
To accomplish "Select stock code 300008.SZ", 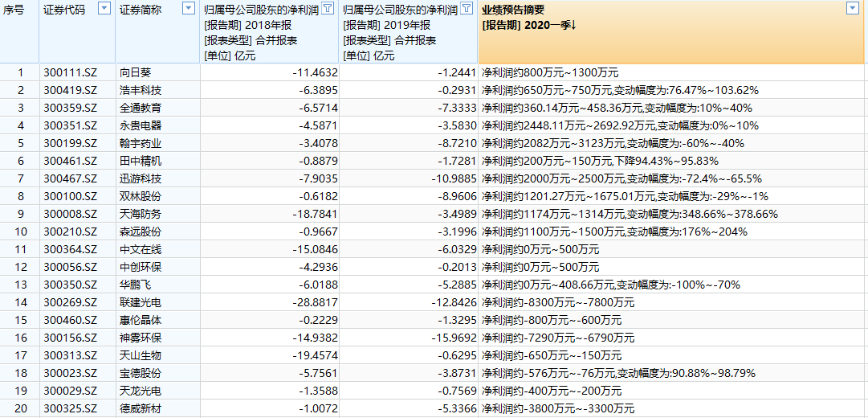I will [x=71, y=214].
